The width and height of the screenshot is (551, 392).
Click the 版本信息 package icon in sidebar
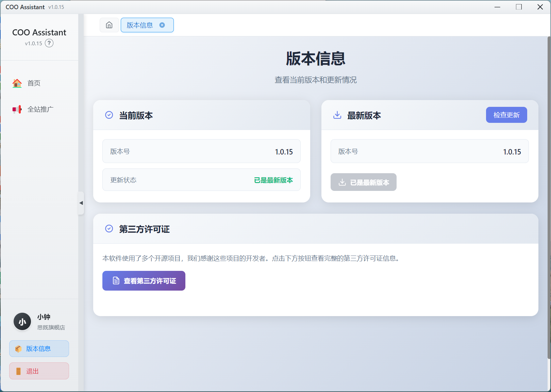click(18, 349)
